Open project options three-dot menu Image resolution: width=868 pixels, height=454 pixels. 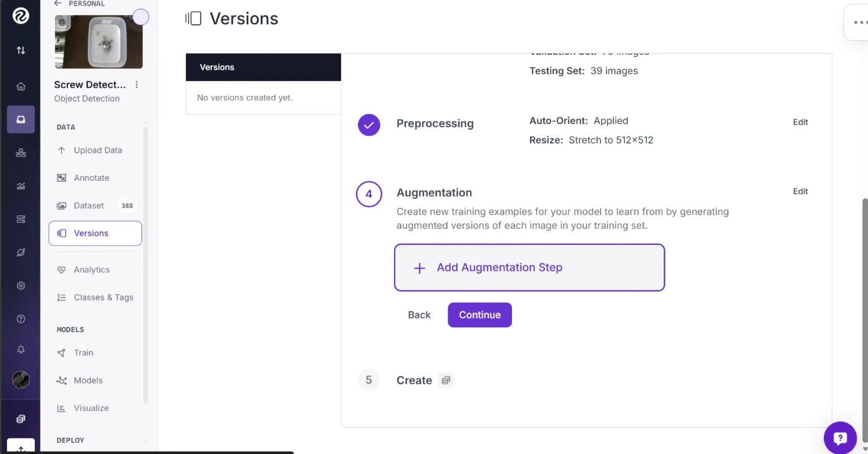click(137, 85)
